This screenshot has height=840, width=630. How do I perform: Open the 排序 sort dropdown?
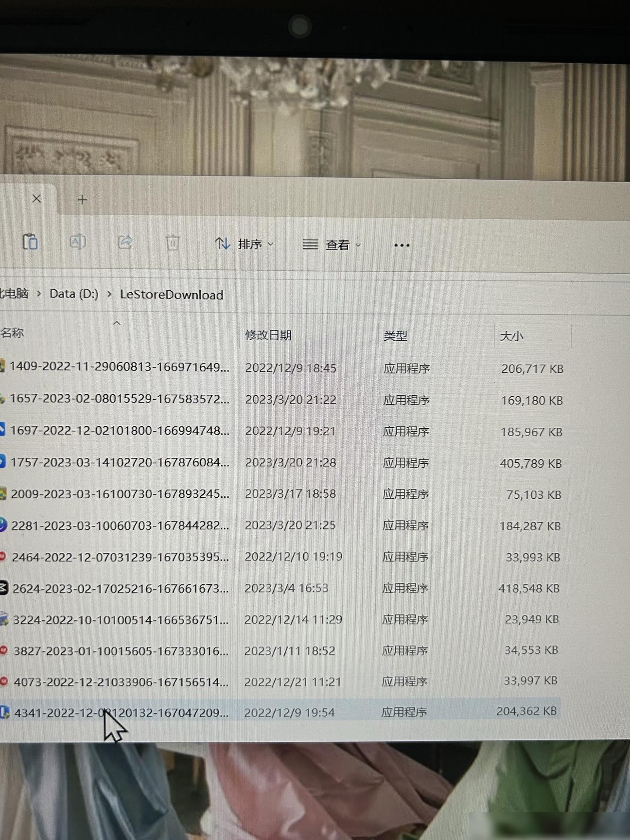pyautogui.click(x=244, y=244)
